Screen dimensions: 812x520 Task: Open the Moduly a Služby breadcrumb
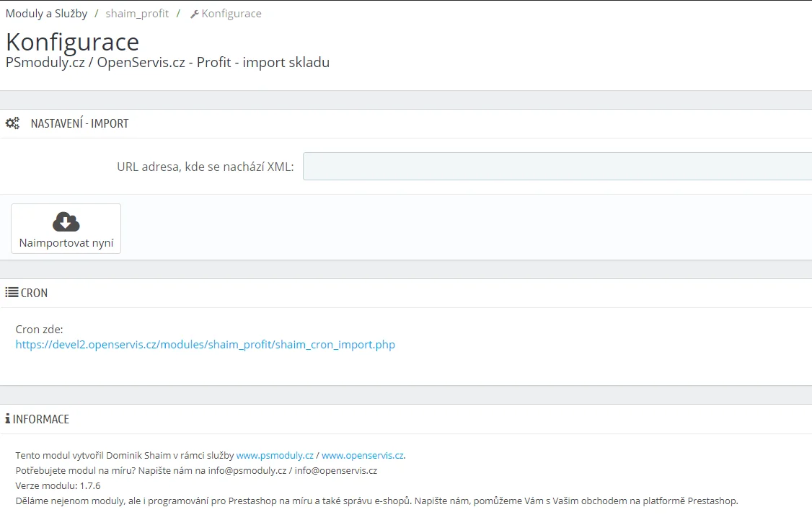[46, 14]
